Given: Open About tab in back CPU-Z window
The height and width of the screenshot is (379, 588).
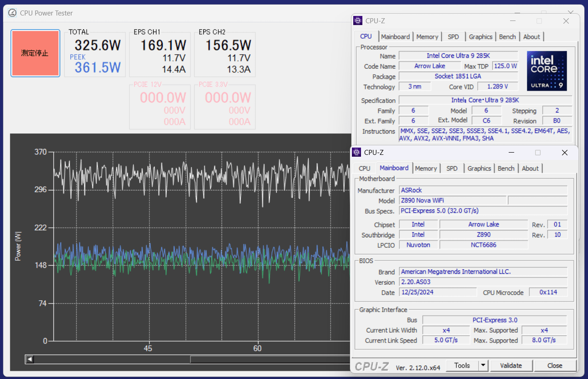Looking at the screenshot, I should (x=531, y=37).
